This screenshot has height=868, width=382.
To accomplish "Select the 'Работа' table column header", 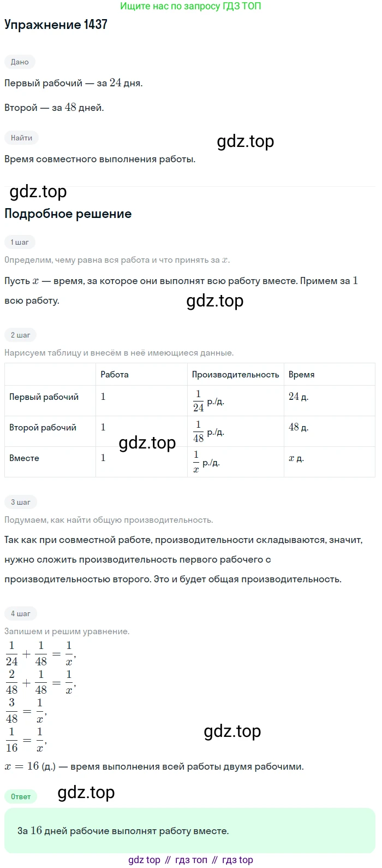I will click(x=115, y=375).
